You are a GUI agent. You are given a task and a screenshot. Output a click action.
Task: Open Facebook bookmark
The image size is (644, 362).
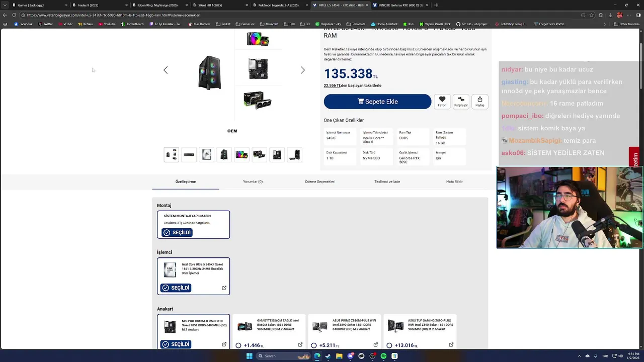(23, 24)
